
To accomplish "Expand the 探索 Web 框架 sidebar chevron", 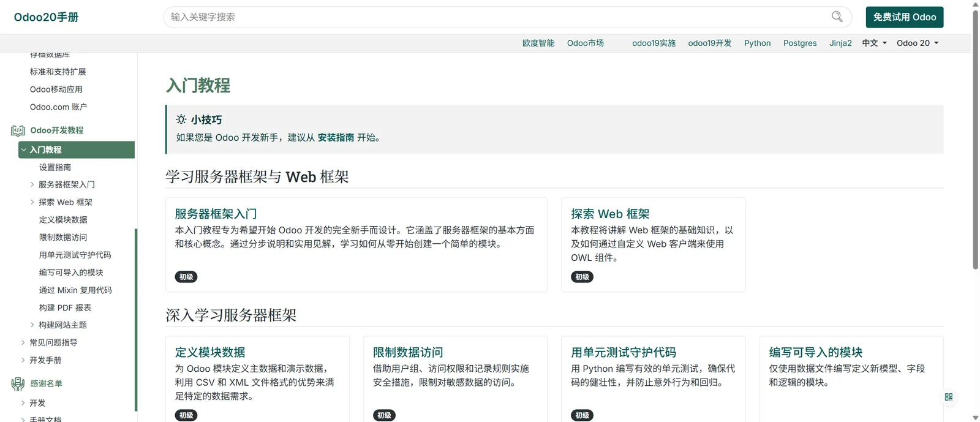I will coord(32,202).
